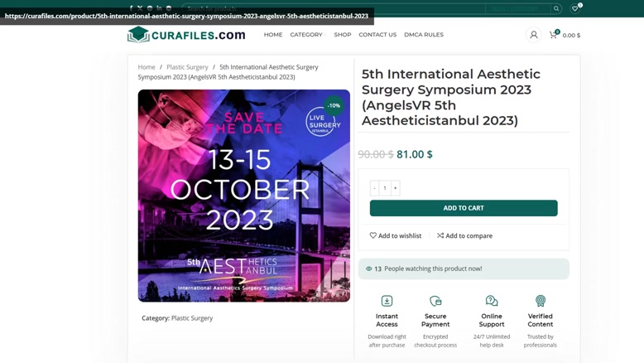Click the Secure Payment icon
The width and height of the screenshot is (644, 363).
(435, 301)
